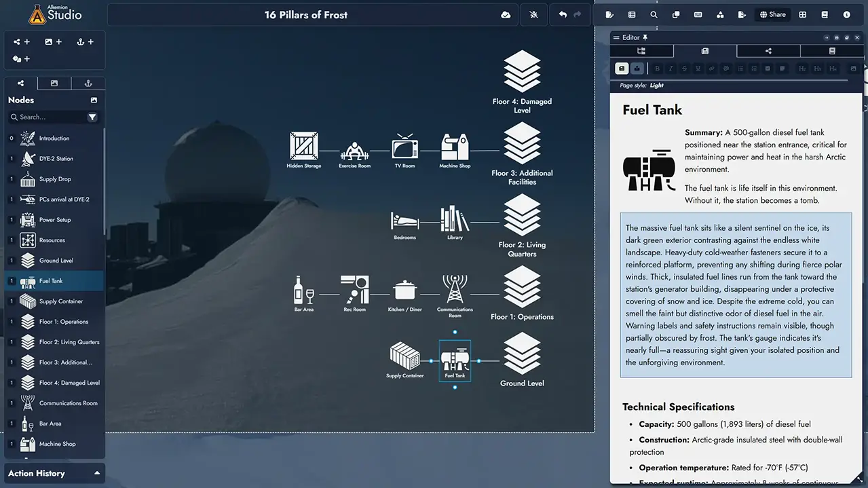Click the Editor panel drag handle

tap(616, 37)
